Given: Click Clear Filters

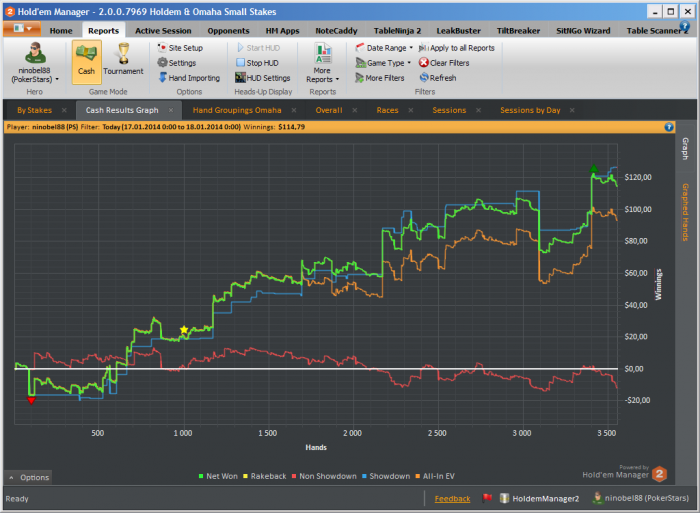Looking at the screenshot, I should (x=444, y=63).
